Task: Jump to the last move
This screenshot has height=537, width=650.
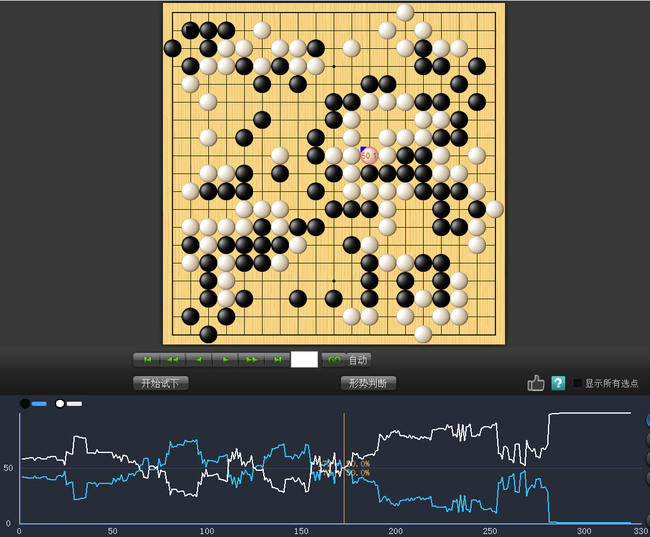Action: tap(277, 360)
